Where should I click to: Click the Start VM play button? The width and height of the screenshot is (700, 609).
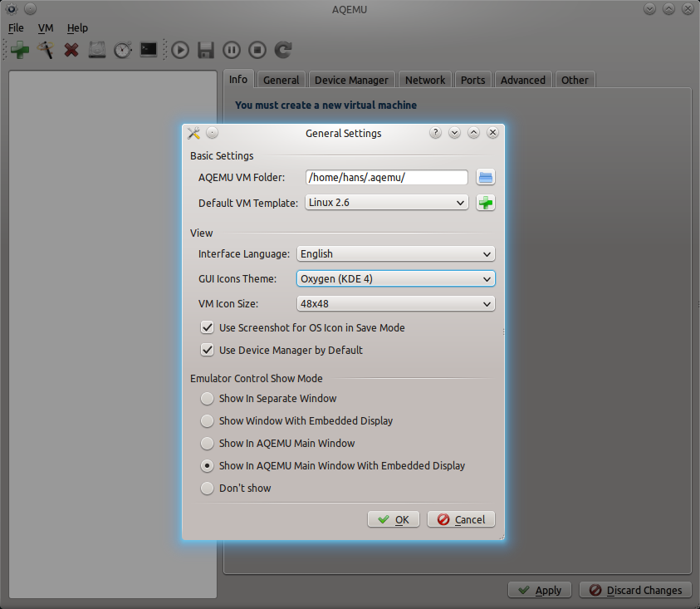180,50
